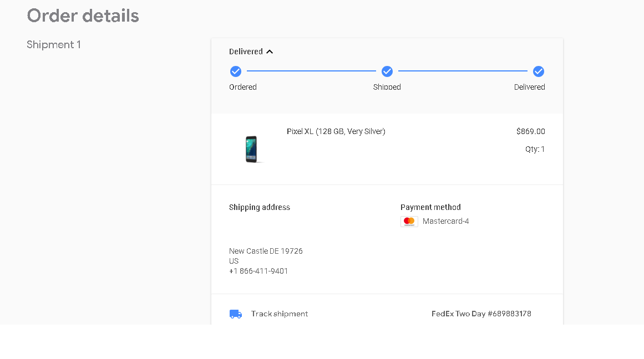This screenshot has height=359, width=644.
Task: Expand the shipment tracking details
Action: pyautogui.click(x=280, y=313)
